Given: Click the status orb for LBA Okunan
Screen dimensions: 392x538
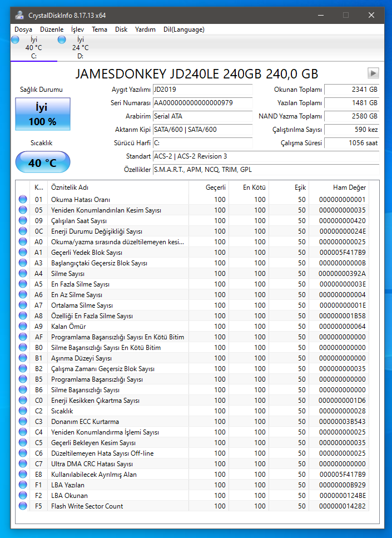Looking at the screenshot, I should (x=23, y=496).
